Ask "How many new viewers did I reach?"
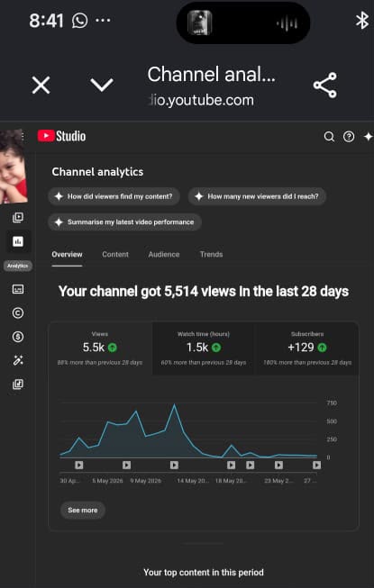 point(257,196)
